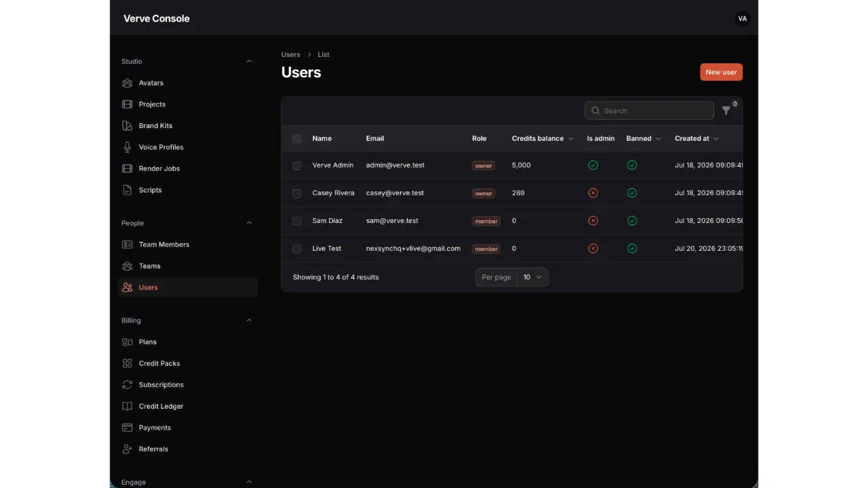Viewport: 868px width, 488px height.
Task: Click the Credit Ledger book icon
Action: tap(127, 406)
